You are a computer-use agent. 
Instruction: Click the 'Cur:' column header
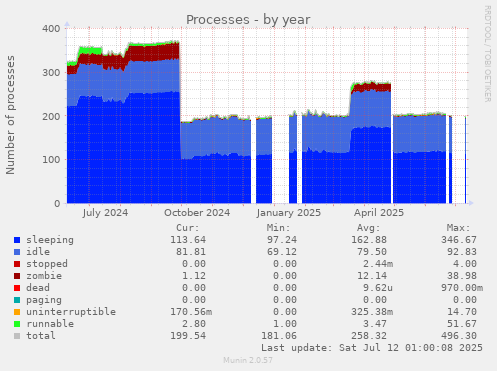[188, 228]
